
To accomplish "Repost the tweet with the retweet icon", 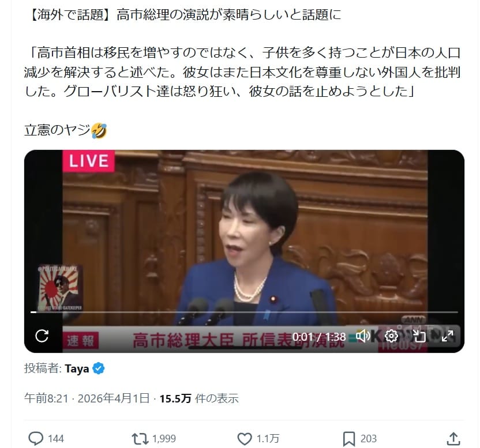I will click(x=140, y=439).
